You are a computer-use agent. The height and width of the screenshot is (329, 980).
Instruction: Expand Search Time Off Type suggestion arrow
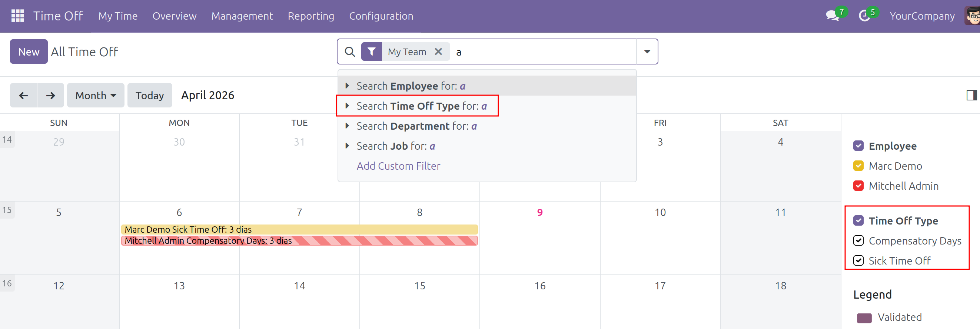(x=347, y=106)
